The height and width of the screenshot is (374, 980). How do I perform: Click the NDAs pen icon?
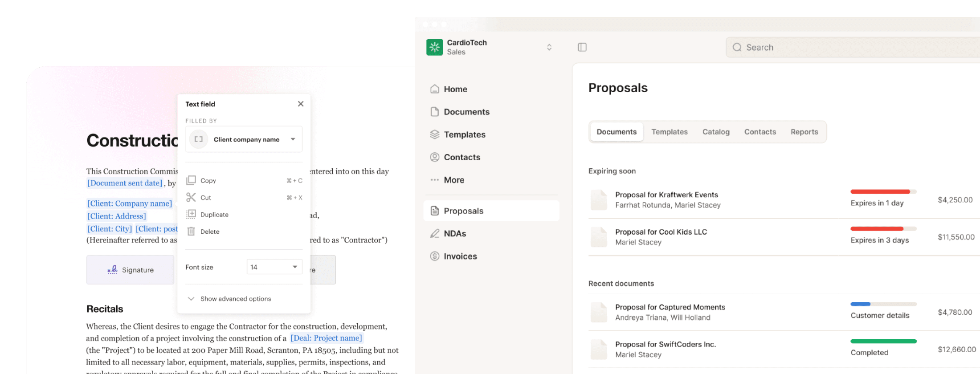pyautogui.click(x=434, y=233)
